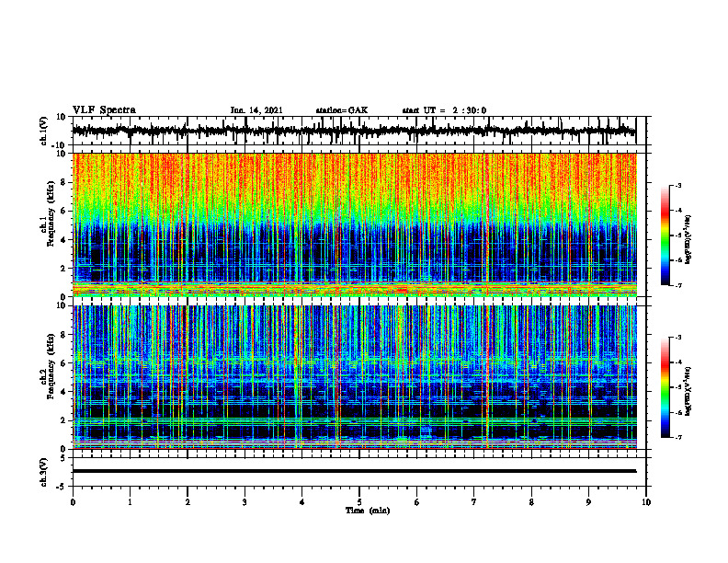The width and height of the screenshot is (728, 563).
Task: Click the time axis tick label "2"
Action: (x=188, y=502)
